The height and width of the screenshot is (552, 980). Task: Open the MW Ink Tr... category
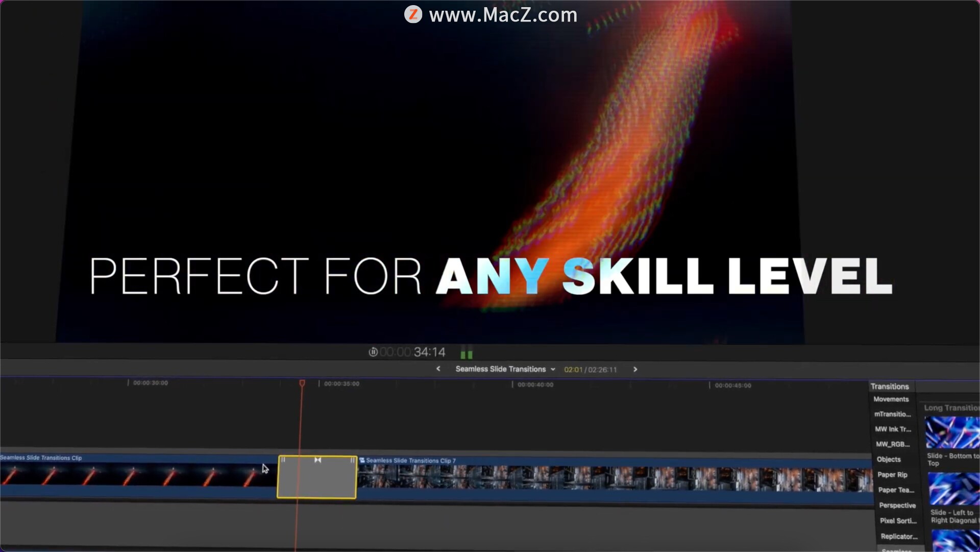point(892,429)
